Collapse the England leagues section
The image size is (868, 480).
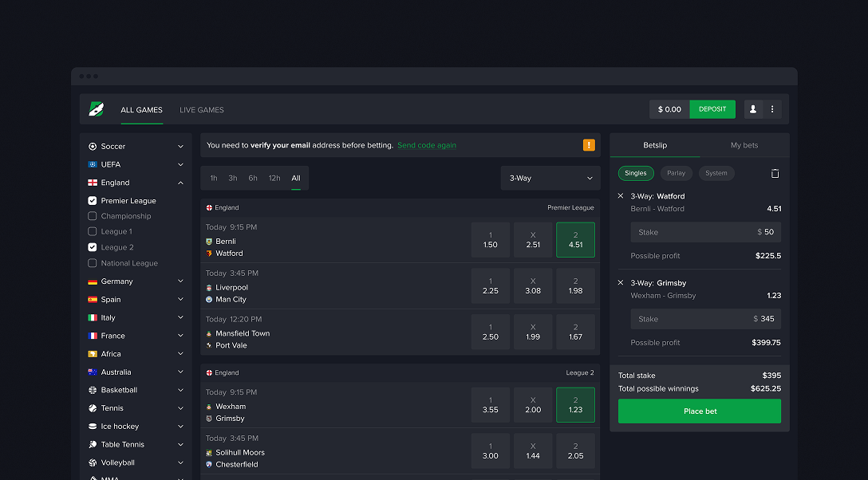pos(180,183)
